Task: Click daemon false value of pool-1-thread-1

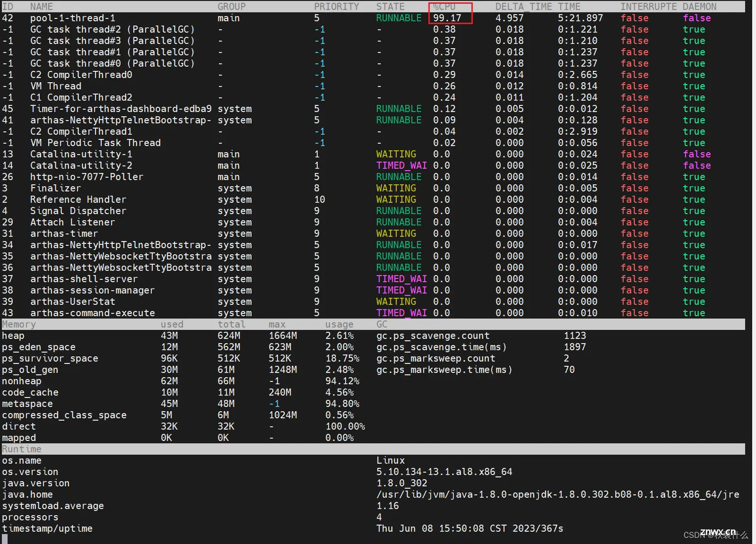Action: [697, 18]
